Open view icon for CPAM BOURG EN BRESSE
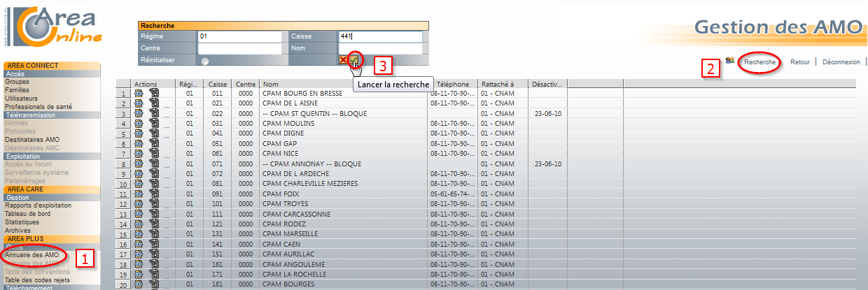This screenshot has width=868, height=290. 139,93
